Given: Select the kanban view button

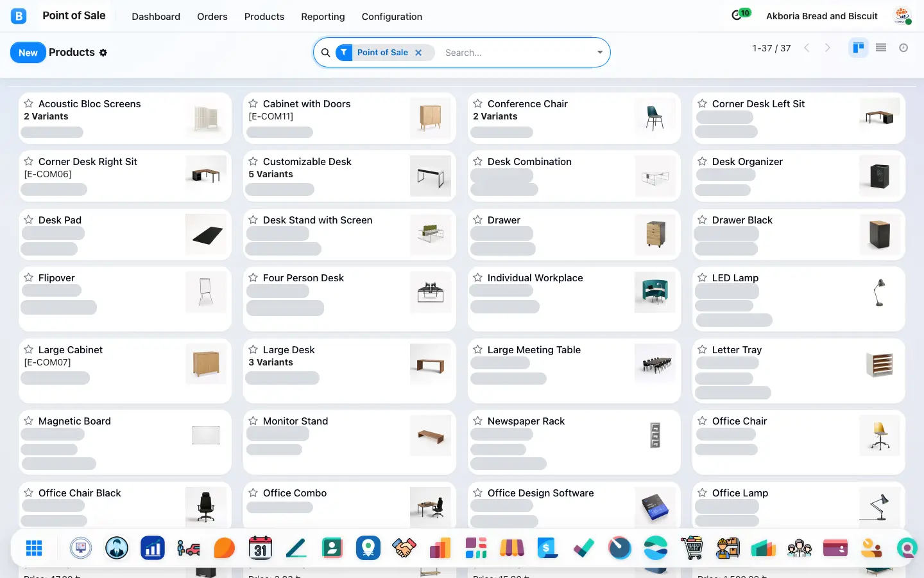Looking at the screenshot, I should pyautogui.click(x=858, y=48).
